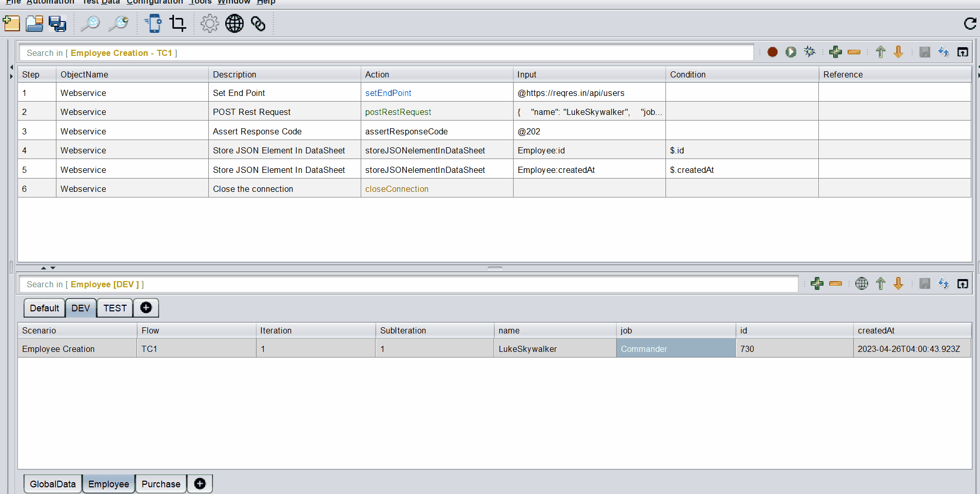Image resolution: width=980 pixels, height=494 pixels.
Task: Add a new environment with plus tab
Action: (x=146, y=308)
